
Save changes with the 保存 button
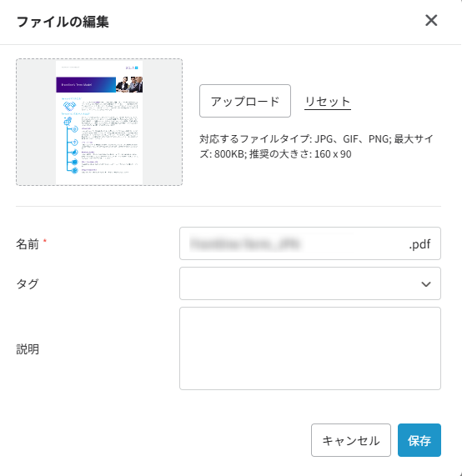(419, 440)
